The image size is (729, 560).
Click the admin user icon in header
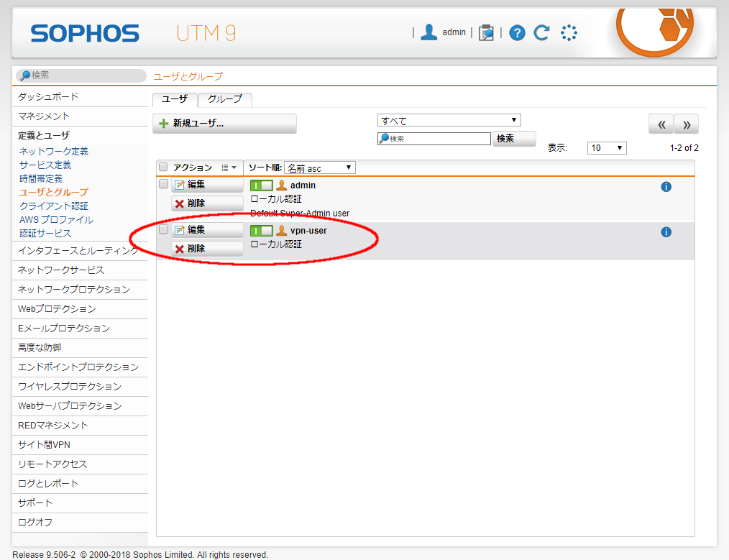point(429,32)
